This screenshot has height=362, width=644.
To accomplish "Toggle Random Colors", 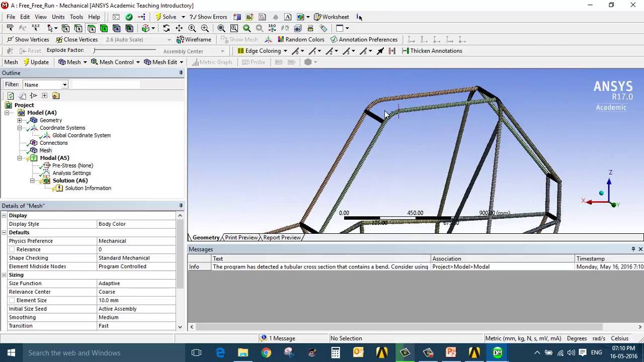I will coord(301,39).
